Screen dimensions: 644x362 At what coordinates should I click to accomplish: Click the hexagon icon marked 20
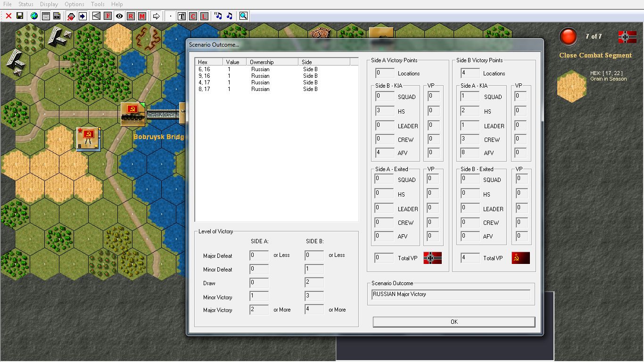[x=71, y=16]
